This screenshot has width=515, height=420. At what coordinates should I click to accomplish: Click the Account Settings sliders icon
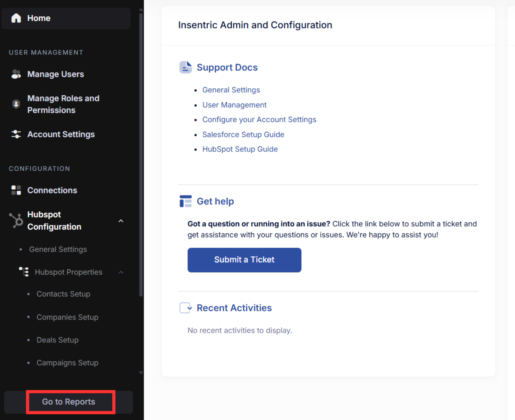click(16, 134)
